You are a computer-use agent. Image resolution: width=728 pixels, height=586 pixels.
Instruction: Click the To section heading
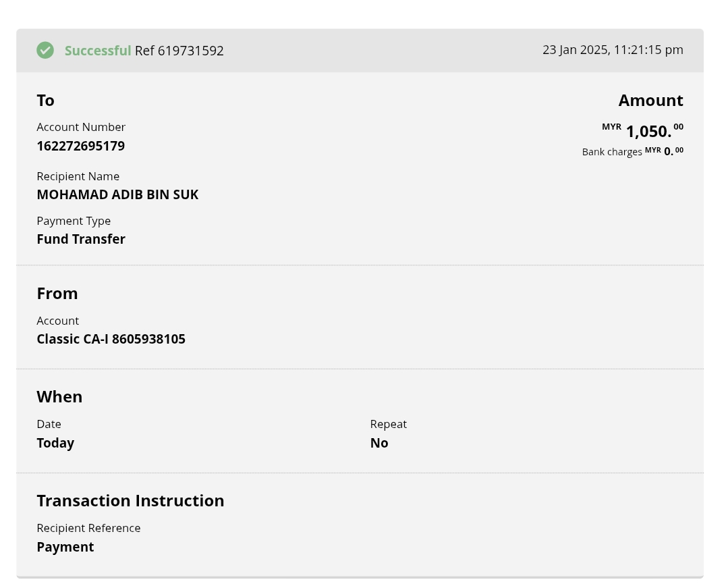click(x=45, y=100)
